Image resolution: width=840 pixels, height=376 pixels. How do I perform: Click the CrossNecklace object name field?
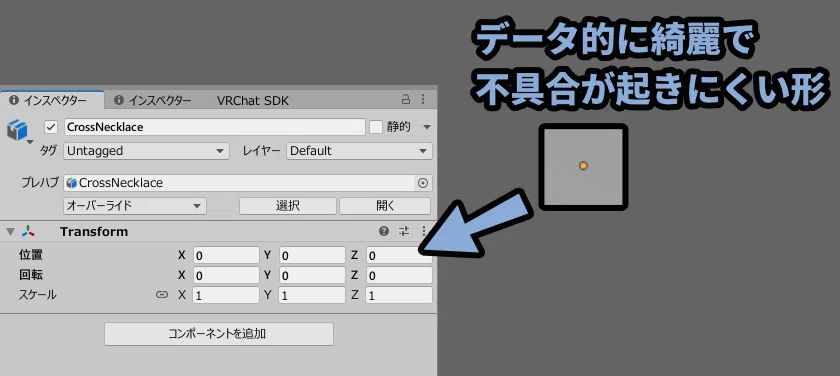coord(214,127)
